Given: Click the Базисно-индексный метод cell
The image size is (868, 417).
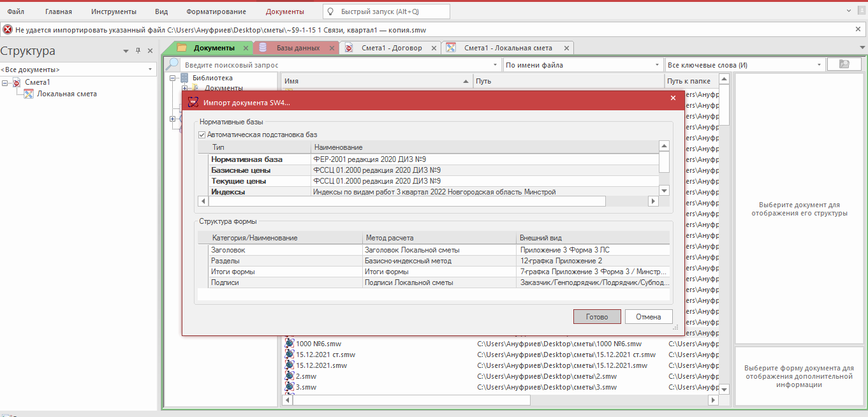Looking at the screenshot, I should coord(439,261).
